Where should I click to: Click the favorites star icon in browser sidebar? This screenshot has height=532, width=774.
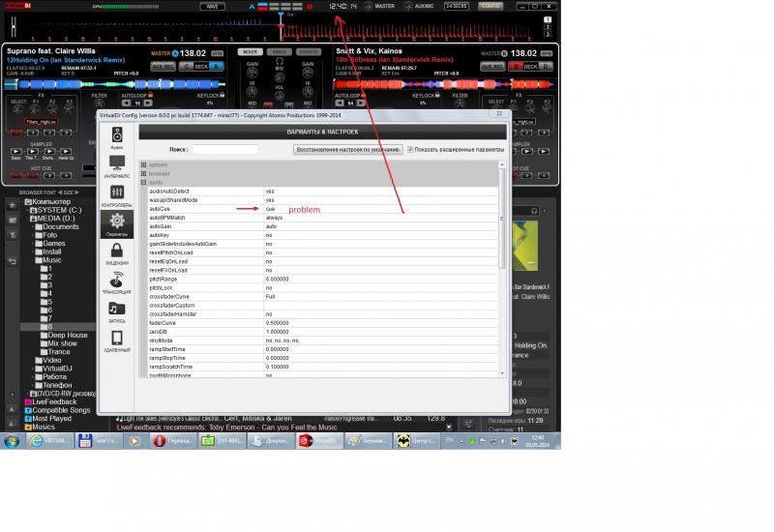[13, 205]
